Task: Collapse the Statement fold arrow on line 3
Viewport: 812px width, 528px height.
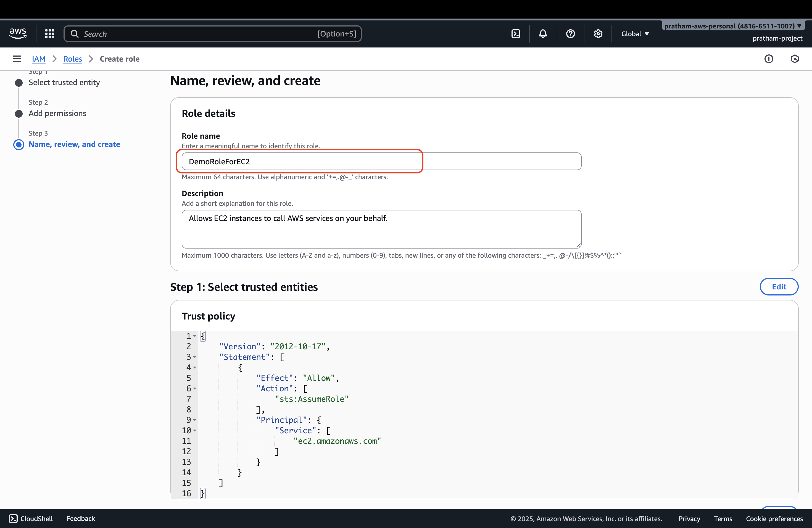Action: click(x=195, y=357)
